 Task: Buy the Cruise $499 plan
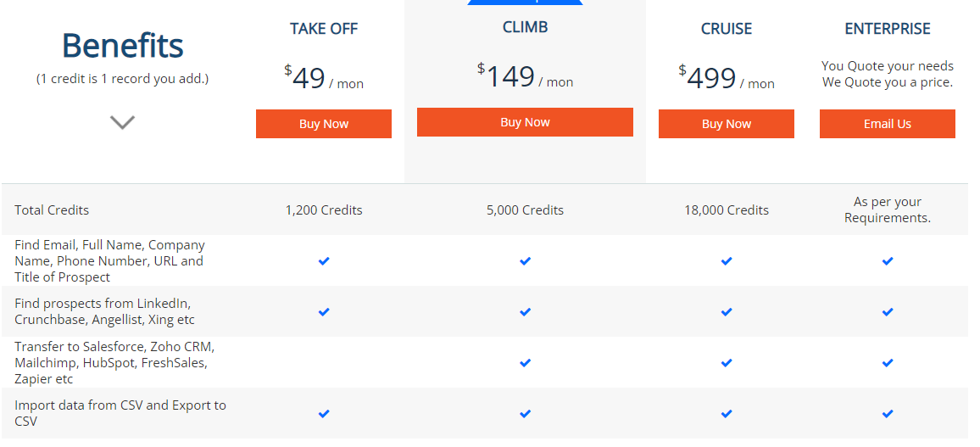click(727, 124)
